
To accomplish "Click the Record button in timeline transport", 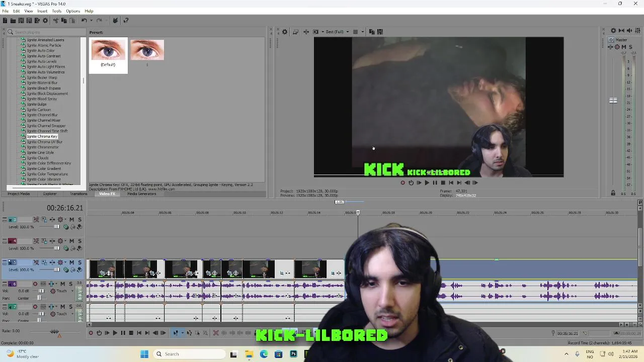I will coord(91,333).
